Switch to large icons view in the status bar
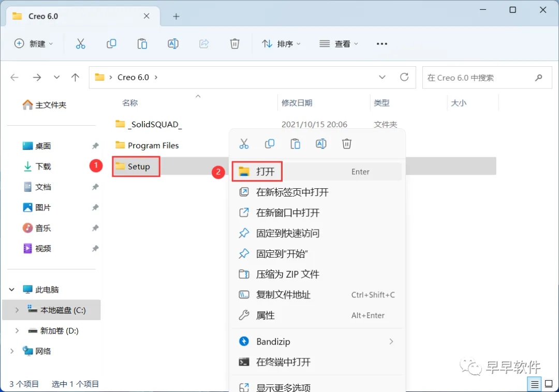 (x=549, y=384)
